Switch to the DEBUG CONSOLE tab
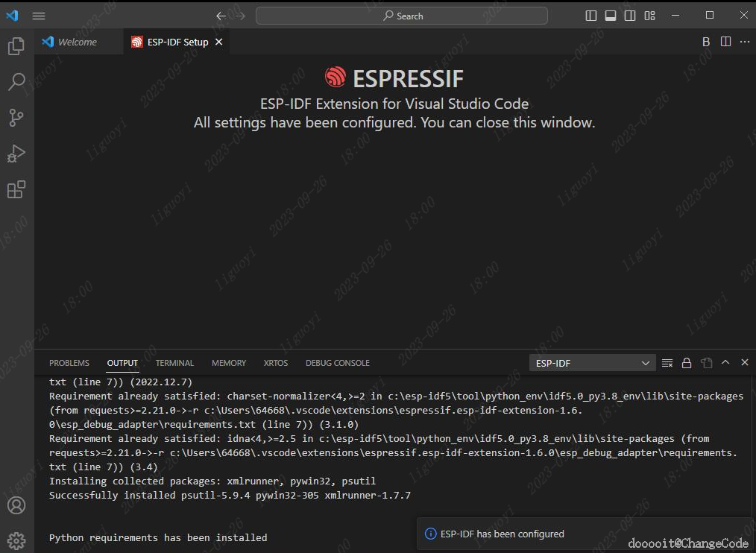 (x=338, y=363)
